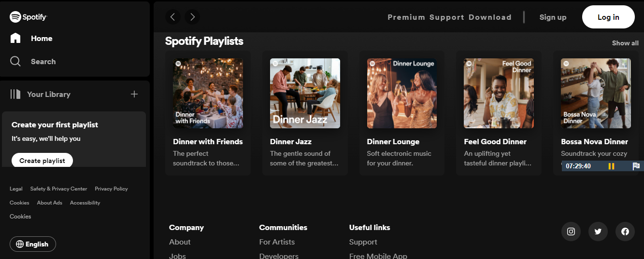Open Spotify's Facebook page icon
644x259 pixels.
pyautogui.click(x=625, y=232)
